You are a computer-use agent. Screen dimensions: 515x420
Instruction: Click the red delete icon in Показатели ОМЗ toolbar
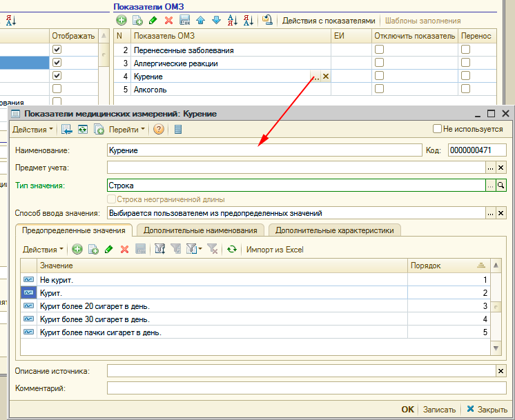coord(168,21)
